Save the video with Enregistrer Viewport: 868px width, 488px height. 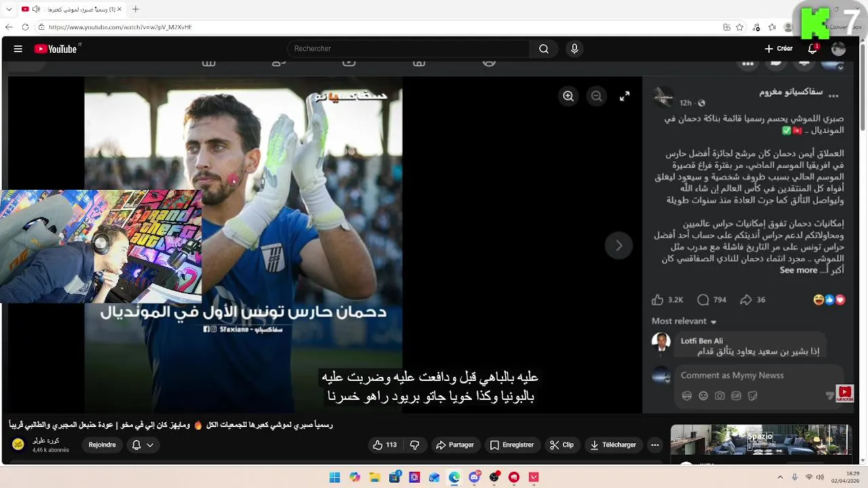click(x=512, y=445)
